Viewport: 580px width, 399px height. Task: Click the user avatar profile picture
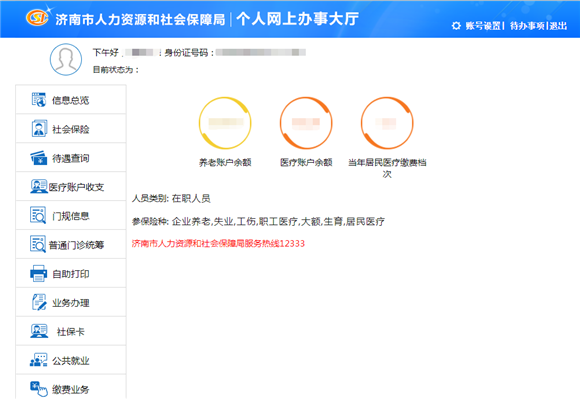coord(66,60)
